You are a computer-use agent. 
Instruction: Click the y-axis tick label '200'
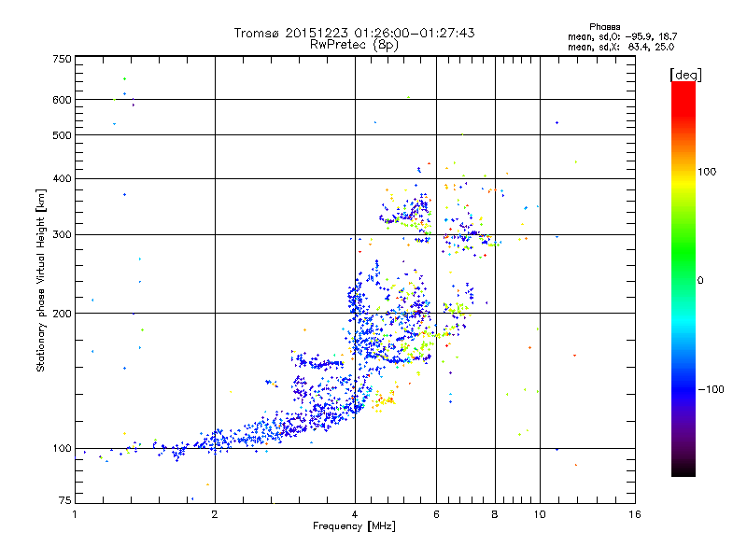tap(62, 314)
